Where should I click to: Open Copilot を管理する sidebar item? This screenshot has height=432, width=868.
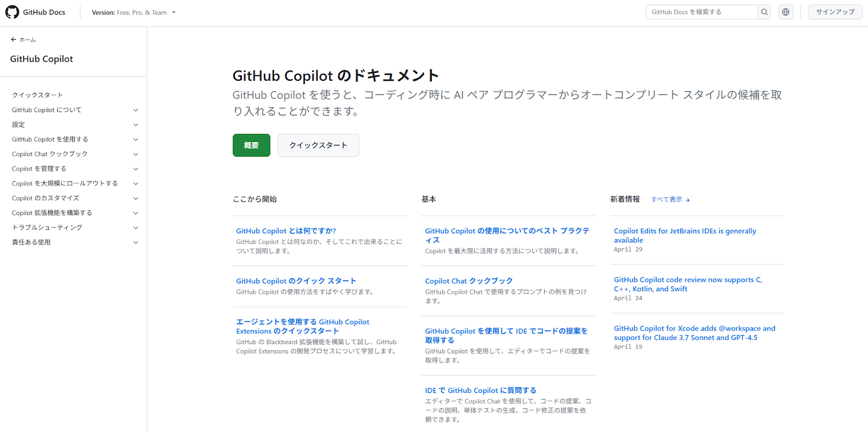(39, 169)
